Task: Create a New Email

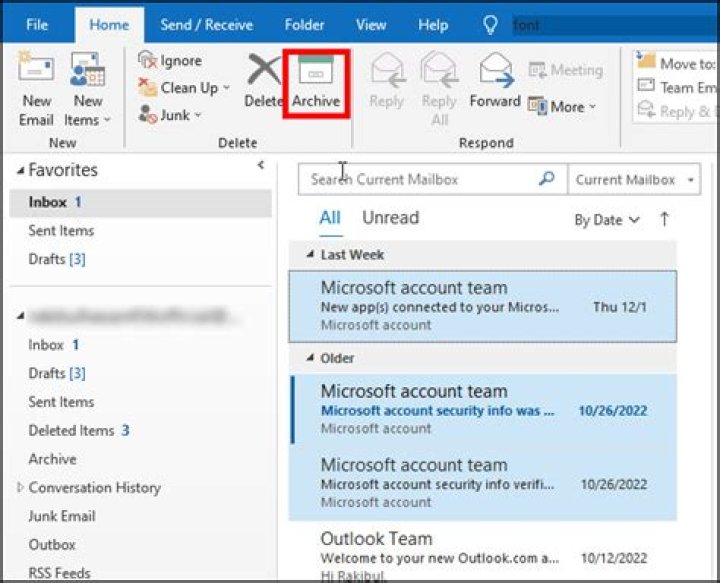Action: [x=36, y=90]
